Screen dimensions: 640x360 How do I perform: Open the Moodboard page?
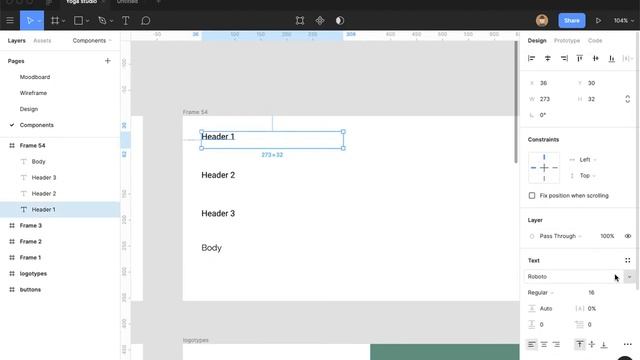tap(35, 77)
